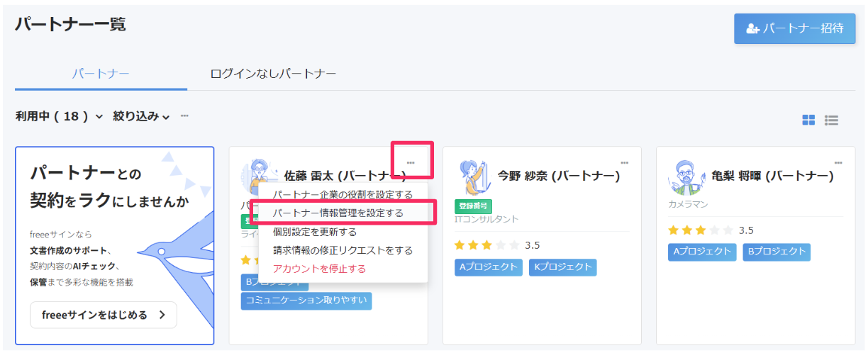Open 今野 紗奈 (パートナー) name

(559, 176)
